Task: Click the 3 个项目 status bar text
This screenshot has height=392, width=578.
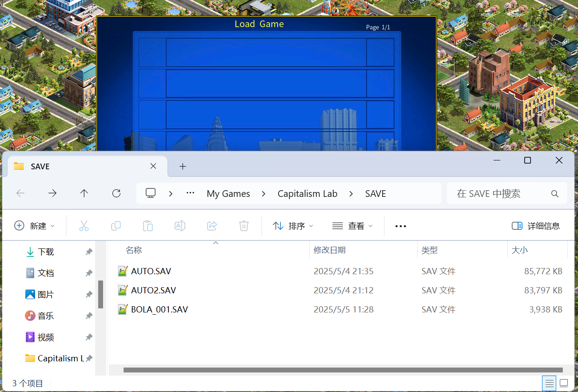Action: tap(28, 383)
